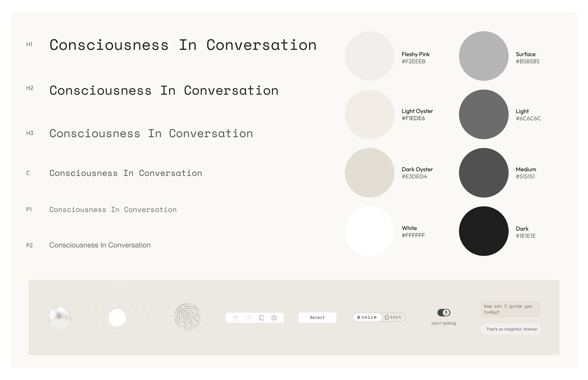Image resolution: width=588 pixels, height=380 pixels.
Task: Open the bookmark journal icon
Action: pyautogui.click(x=261, y=318)
